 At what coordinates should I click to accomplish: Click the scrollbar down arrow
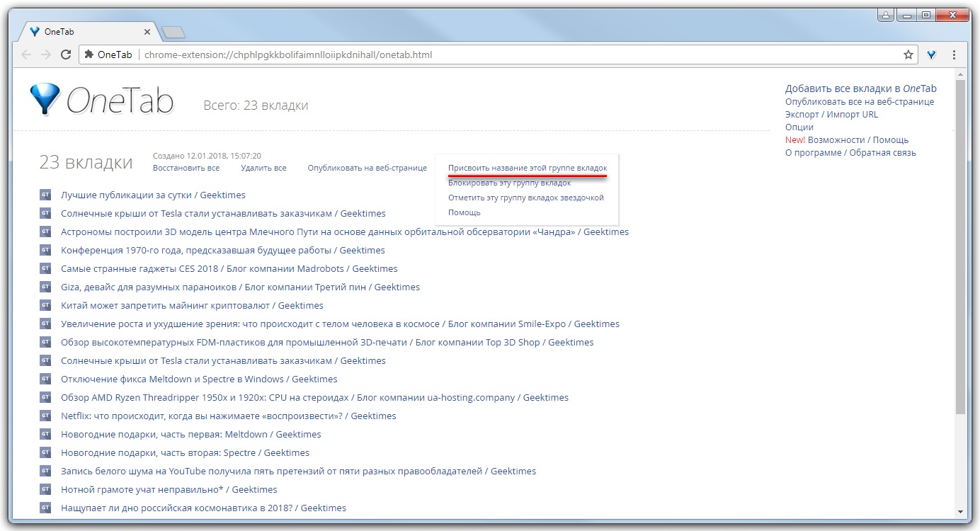pyautogui.click(x=960, y=511)
